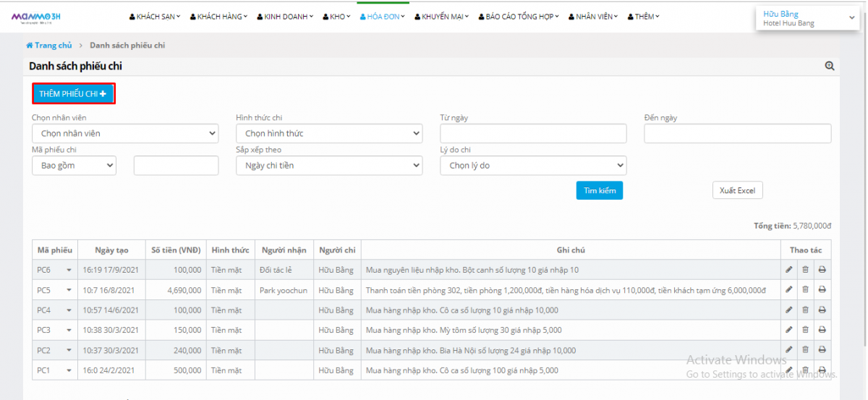Click the magnifier zoom icon in header

(830, 66)
